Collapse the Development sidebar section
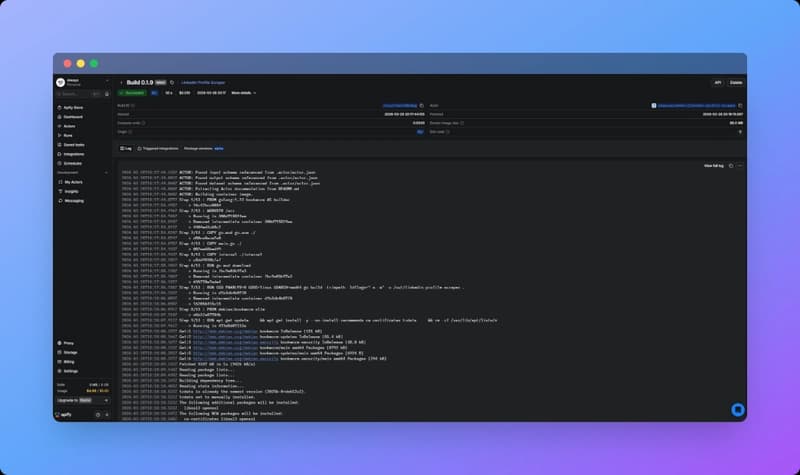800x475 pixels. [106, 173]
